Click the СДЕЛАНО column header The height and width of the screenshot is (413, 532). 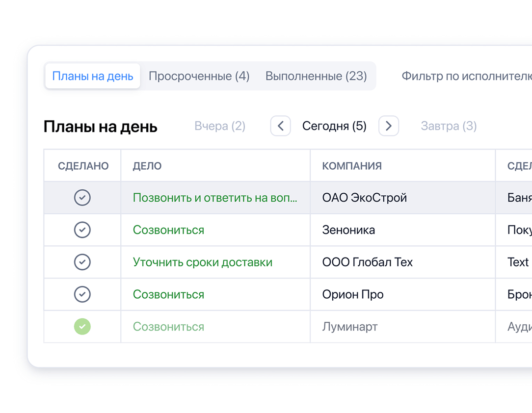click(82, 165)
